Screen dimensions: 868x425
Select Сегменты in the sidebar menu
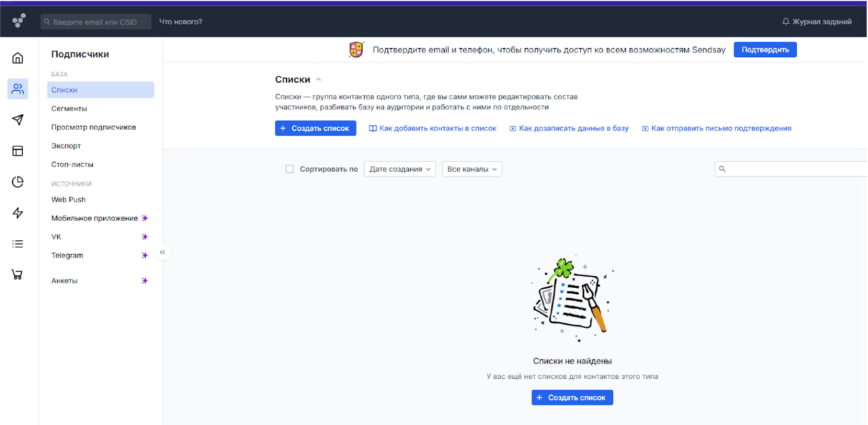pos(69,108)
